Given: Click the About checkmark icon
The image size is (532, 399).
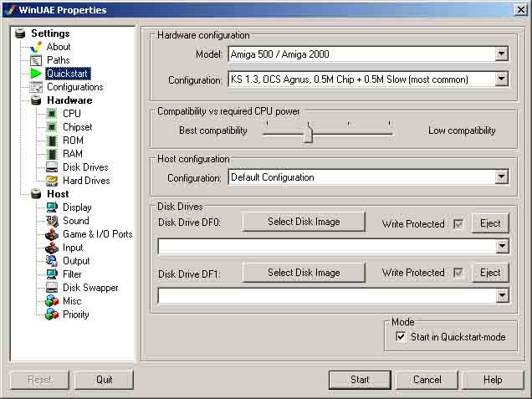Looking at the screenshot, I should (x=36, y=47).
